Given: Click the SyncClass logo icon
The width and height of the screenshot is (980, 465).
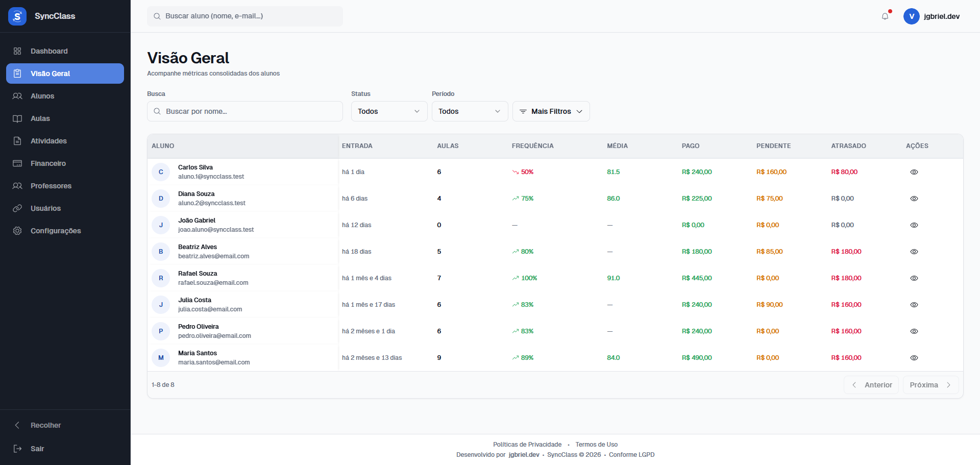Looking at the screenshot, I should pos(17,16).
